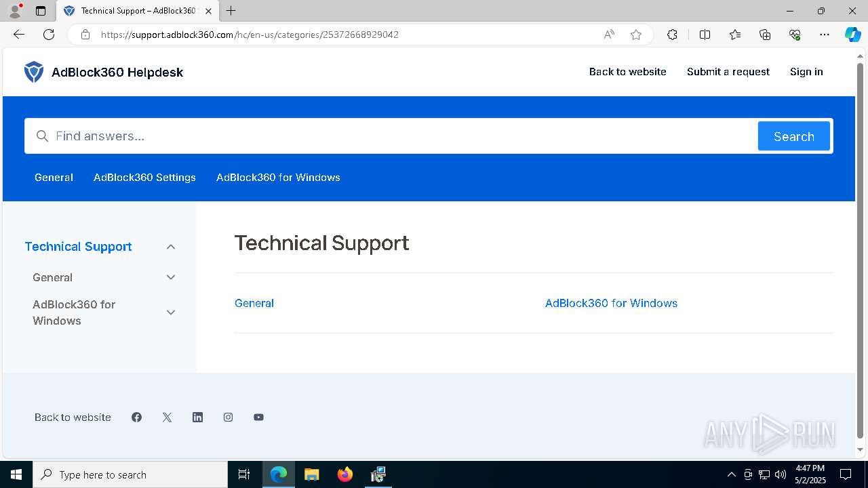Click Back to website header link
The height and width of the screenshot is (488, 868).
pos(627,72)
